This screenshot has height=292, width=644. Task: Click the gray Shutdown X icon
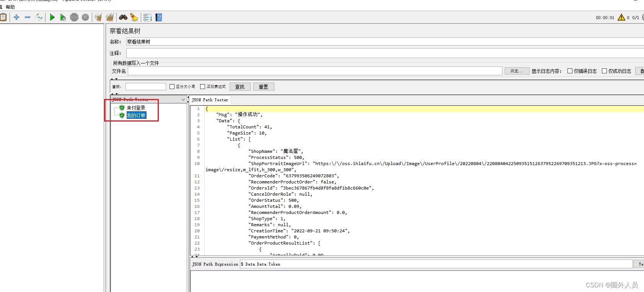[x=85, y=17]
